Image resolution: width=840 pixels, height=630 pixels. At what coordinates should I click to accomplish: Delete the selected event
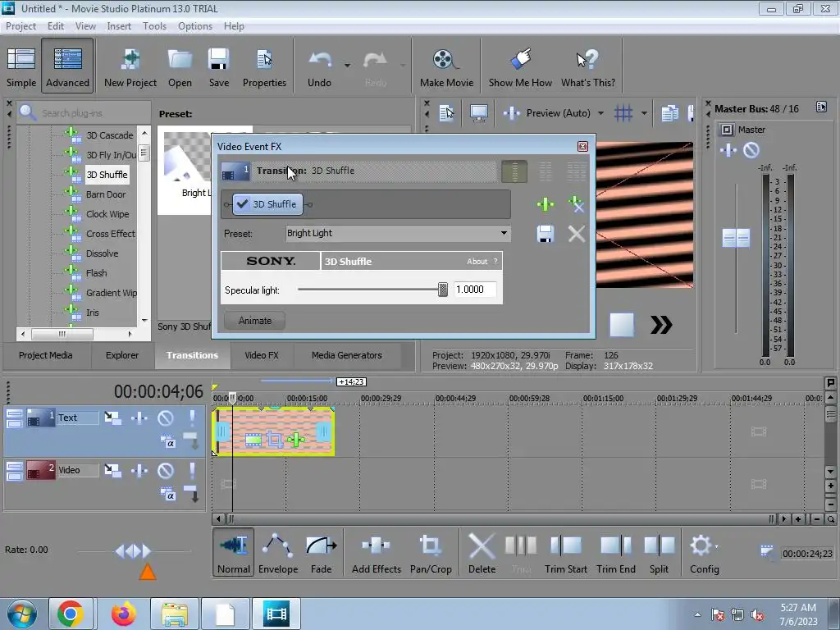[x=482, y=552]
